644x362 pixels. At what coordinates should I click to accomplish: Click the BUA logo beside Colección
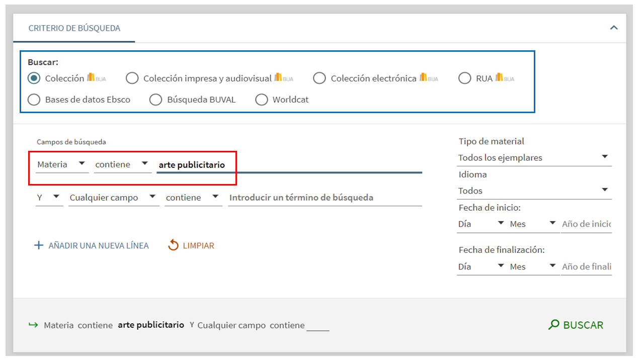tap(96, 78)
